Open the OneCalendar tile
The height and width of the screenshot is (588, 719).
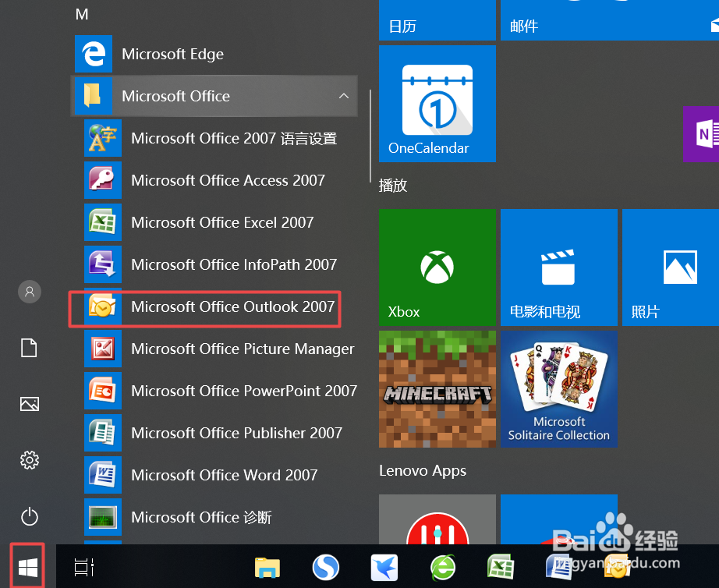coord(437,104)
